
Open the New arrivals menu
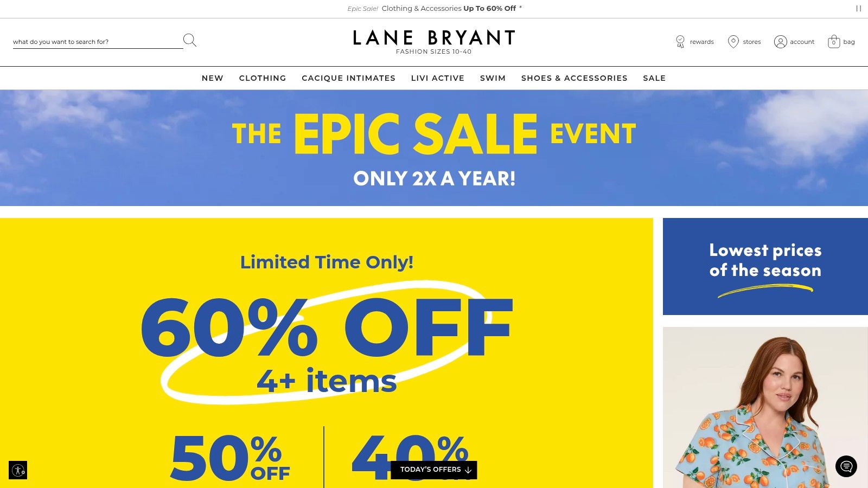point(213,78)
